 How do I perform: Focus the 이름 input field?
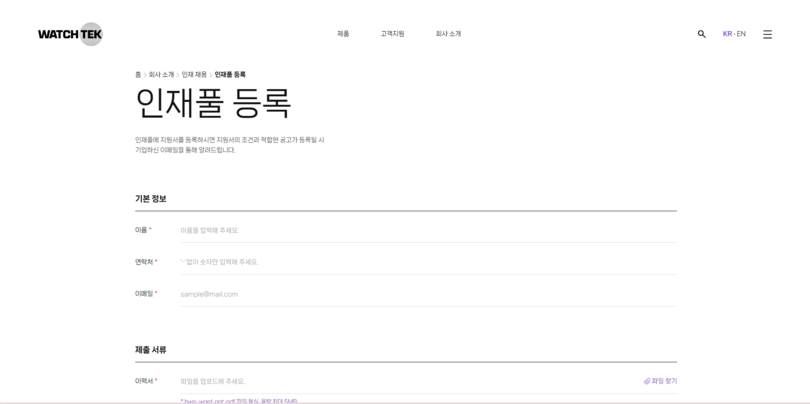click(x=428, y=230)
